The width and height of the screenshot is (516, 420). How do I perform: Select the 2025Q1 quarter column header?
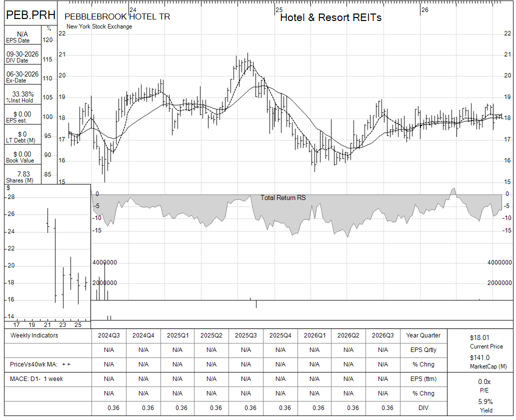(x=177, y=335)
